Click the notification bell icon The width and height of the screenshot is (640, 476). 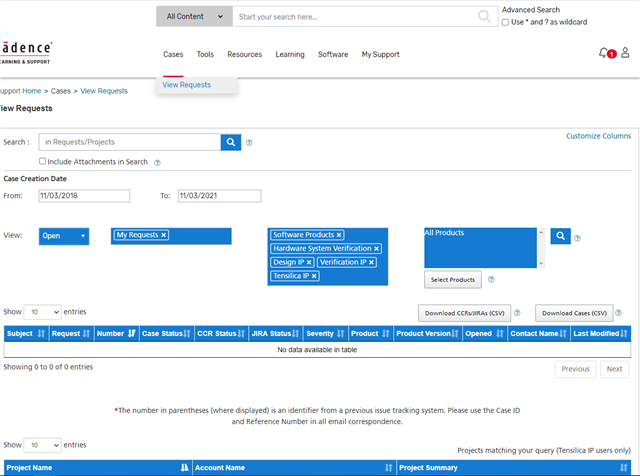(x=604, y=53)
